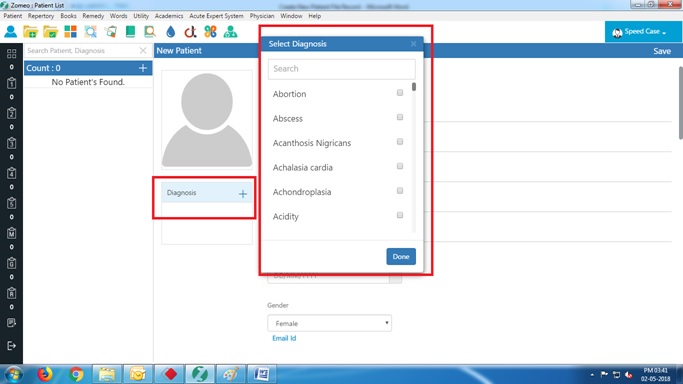683x384 pixels.
Task: Click the diagnosis Search field
Action: pyautogui.click(x=342, y=69)
